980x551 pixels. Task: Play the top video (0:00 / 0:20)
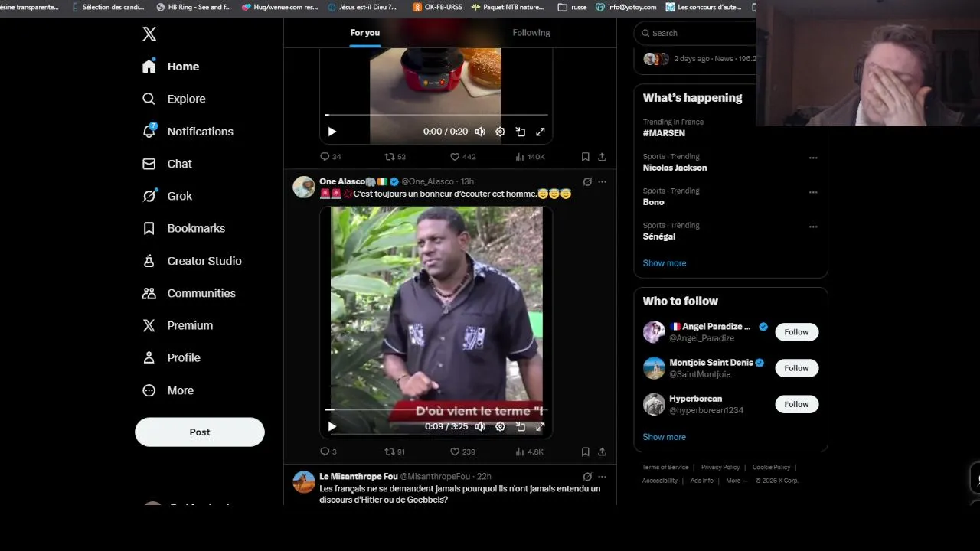pyautogui.click(x=332, y=132)
